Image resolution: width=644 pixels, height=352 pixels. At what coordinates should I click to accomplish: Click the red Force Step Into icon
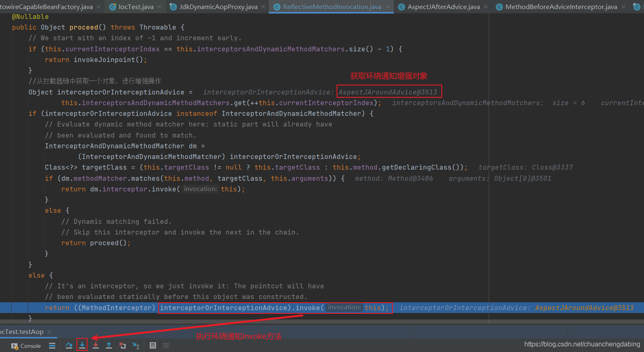(96, 345)
